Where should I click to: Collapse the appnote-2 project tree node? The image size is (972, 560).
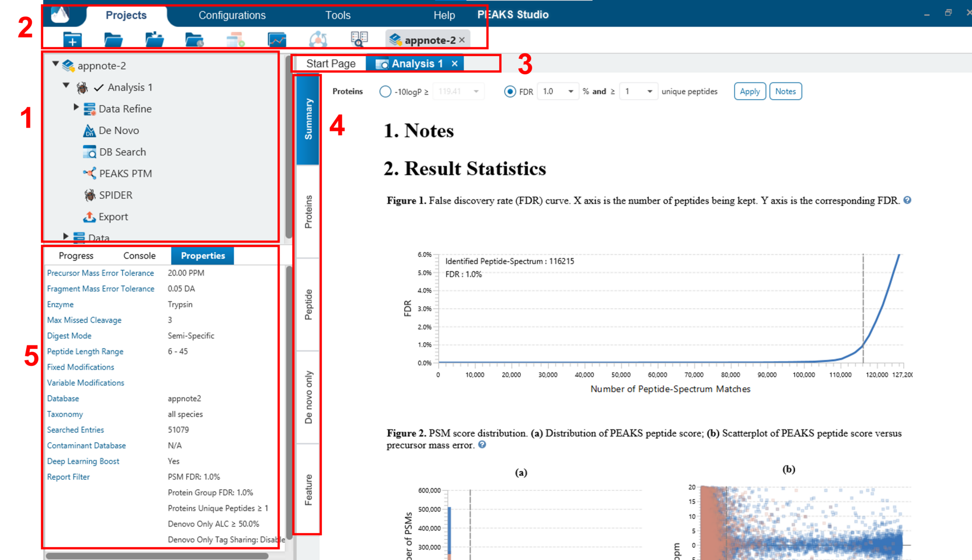[x=56, y=64]
